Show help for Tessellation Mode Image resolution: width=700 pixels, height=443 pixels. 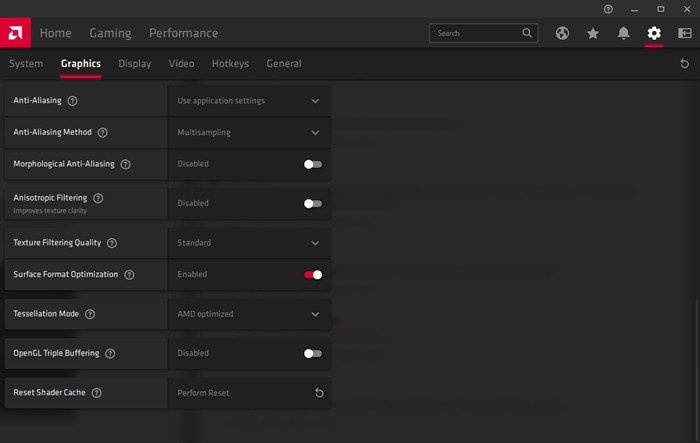(x=90, y=314)
